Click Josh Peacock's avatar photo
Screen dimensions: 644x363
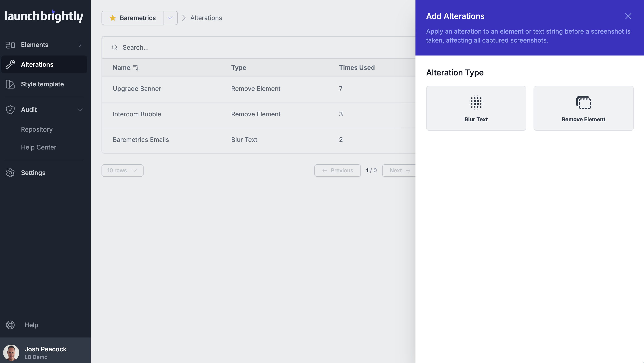click(11, 352)
